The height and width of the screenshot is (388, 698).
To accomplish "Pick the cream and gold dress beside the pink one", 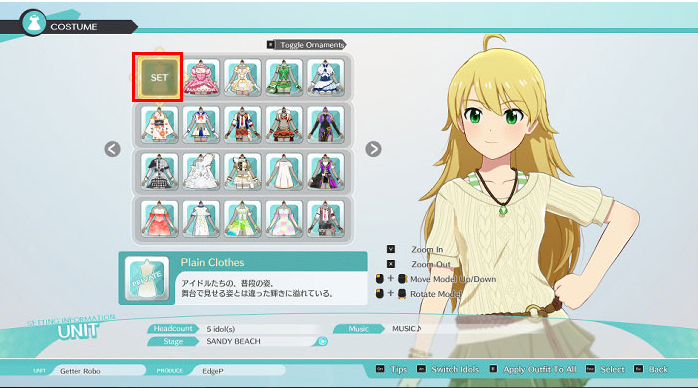I will tap(243, 77).
